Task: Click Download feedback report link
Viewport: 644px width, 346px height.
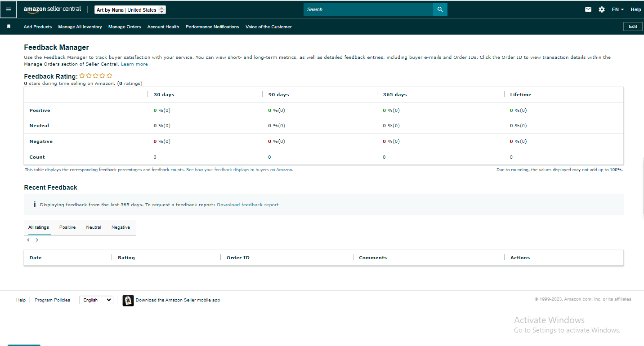Action: coord(248,205)
